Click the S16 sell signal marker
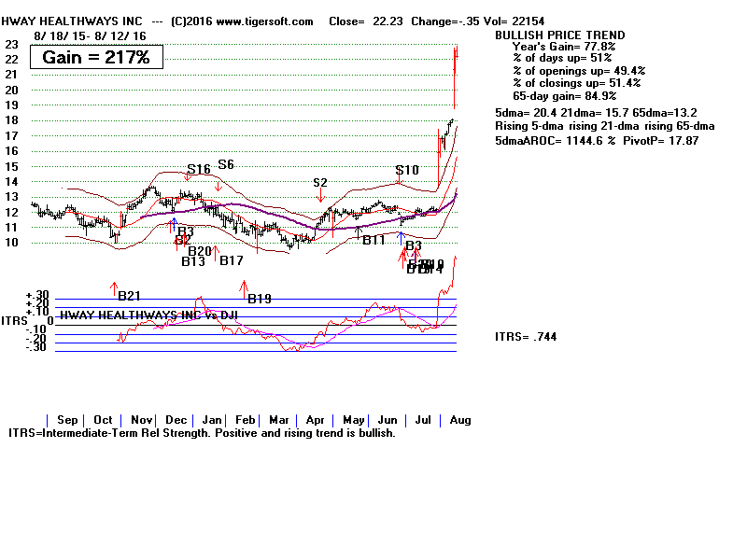 (x=197, y=170)
